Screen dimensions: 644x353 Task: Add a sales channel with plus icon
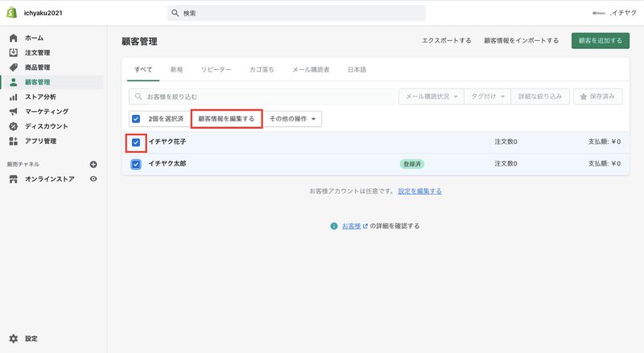pyautogui.click(x=93, y=164)
